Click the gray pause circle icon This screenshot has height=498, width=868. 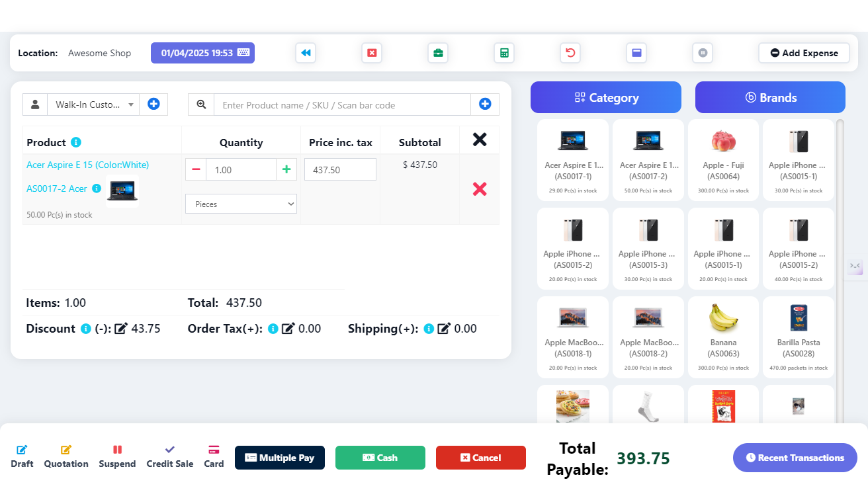[x=703, y=53]
